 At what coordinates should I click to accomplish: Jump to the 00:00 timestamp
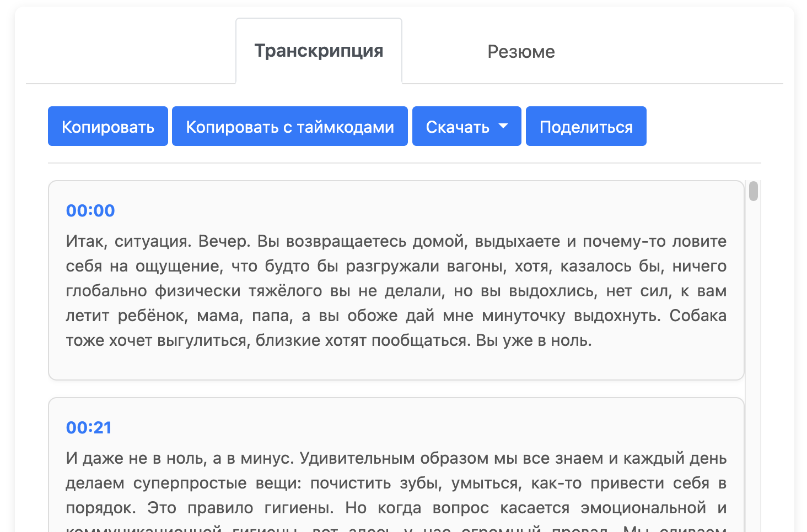coord(90,210)
